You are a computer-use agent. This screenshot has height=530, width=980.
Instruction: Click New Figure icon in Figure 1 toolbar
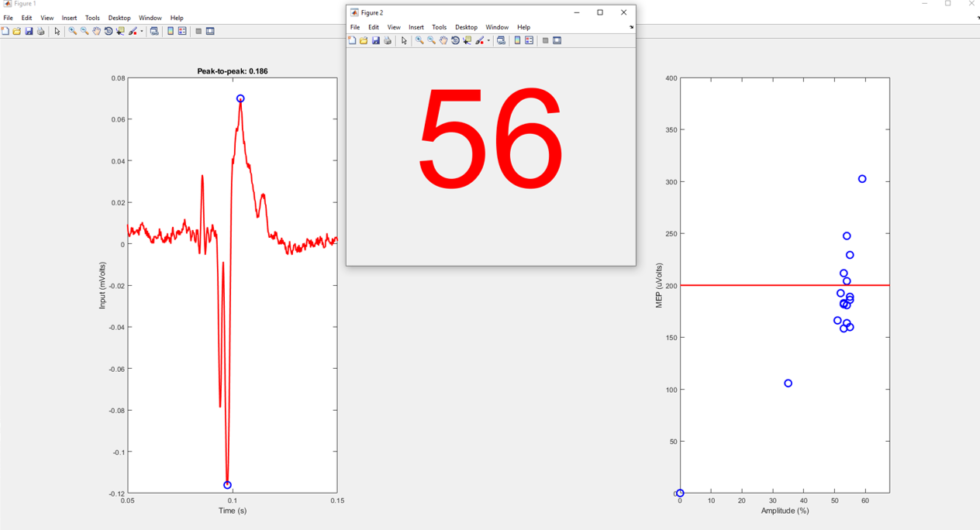pyautogui.click(x=5, y=31)
